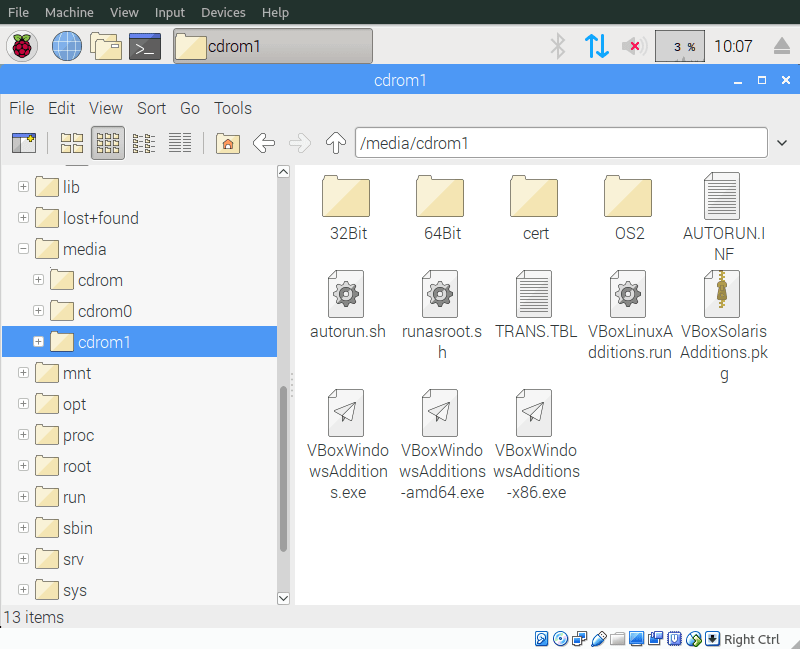
Task: Navigate back with the left arrow
Action: pyautogui.click(x=264, y=143)
